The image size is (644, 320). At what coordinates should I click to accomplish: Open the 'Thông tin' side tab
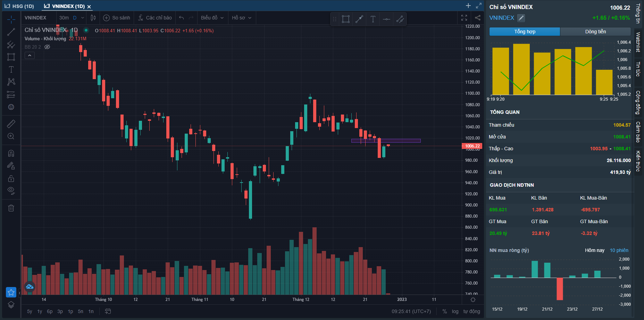pyautogui.click(x=638, y=14)
